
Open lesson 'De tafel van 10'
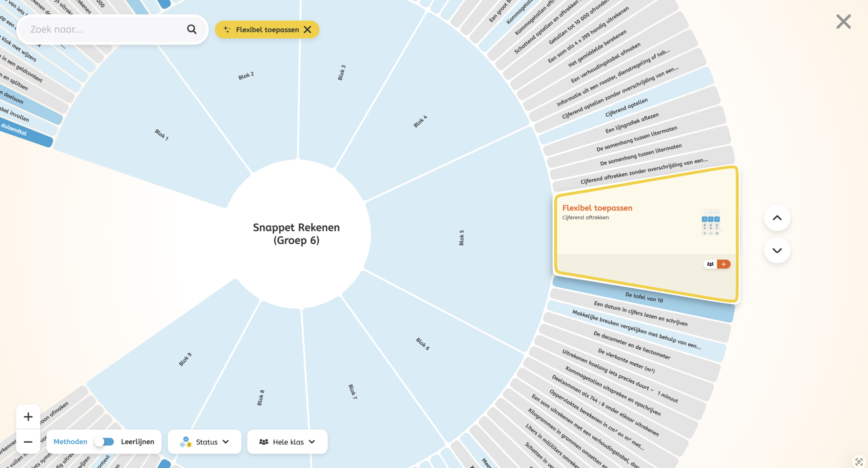tap(644, 297)
